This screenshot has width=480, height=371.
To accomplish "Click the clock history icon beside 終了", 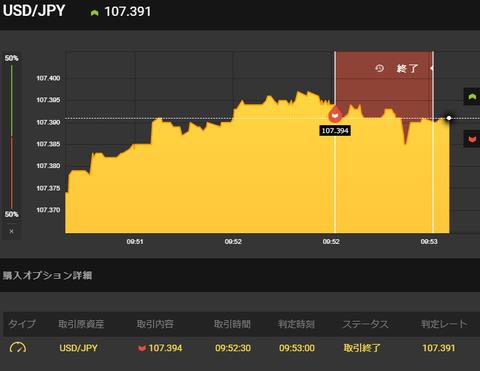I will (x=379, y=68).
